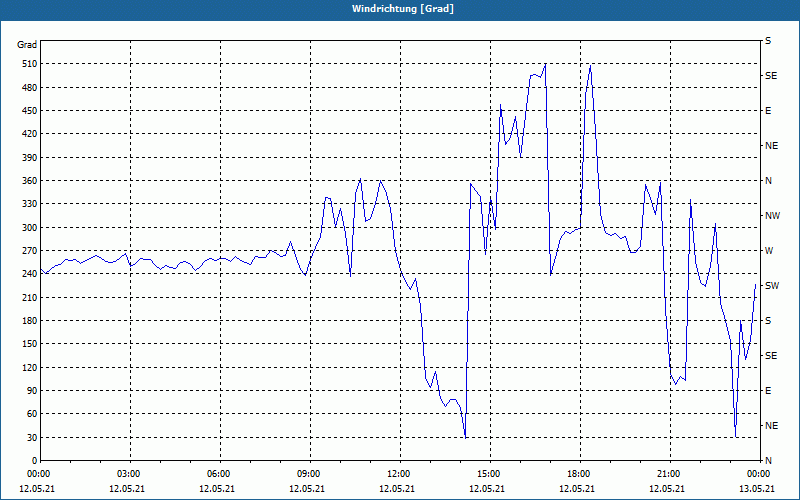This screenshot has width=800, height=500.
Task: Click the 450 degree axis label
Action: pyautogui.click(x=29, y=111)
